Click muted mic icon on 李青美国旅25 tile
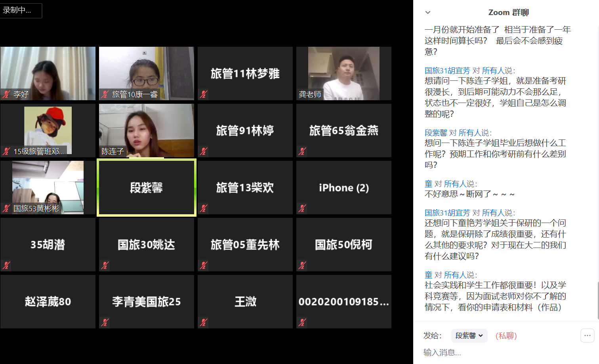The width and height of the screenshot is (599, 364). (105, 322)
